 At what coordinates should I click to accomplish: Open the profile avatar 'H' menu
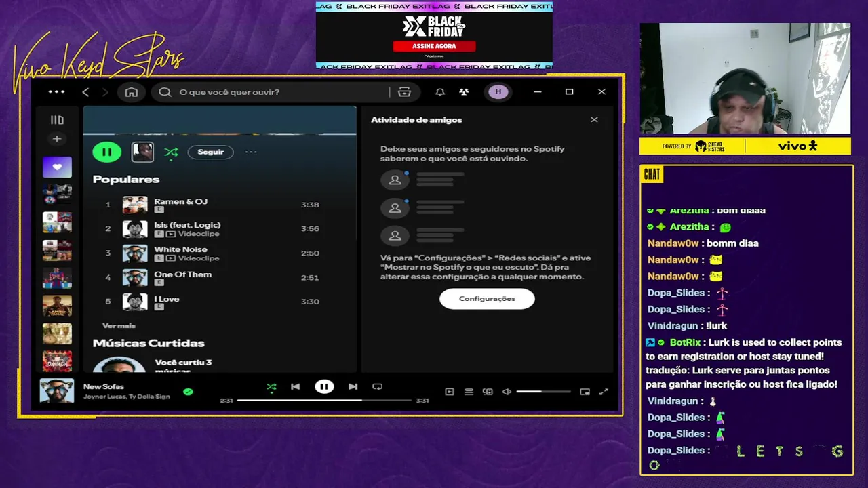[498, 92]
